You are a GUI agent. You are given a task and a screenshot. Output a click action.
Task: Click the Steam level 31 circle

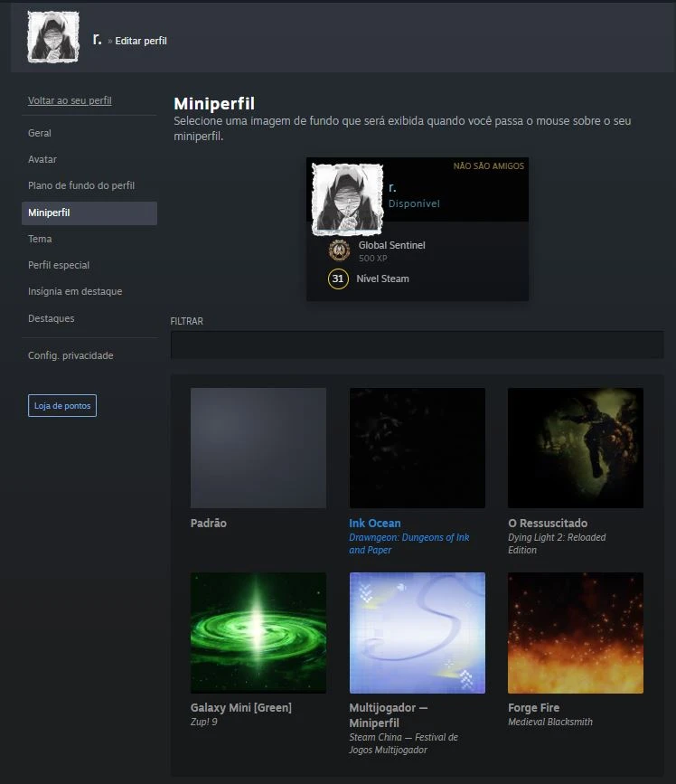pyautogui.click(x=338, y=279)
